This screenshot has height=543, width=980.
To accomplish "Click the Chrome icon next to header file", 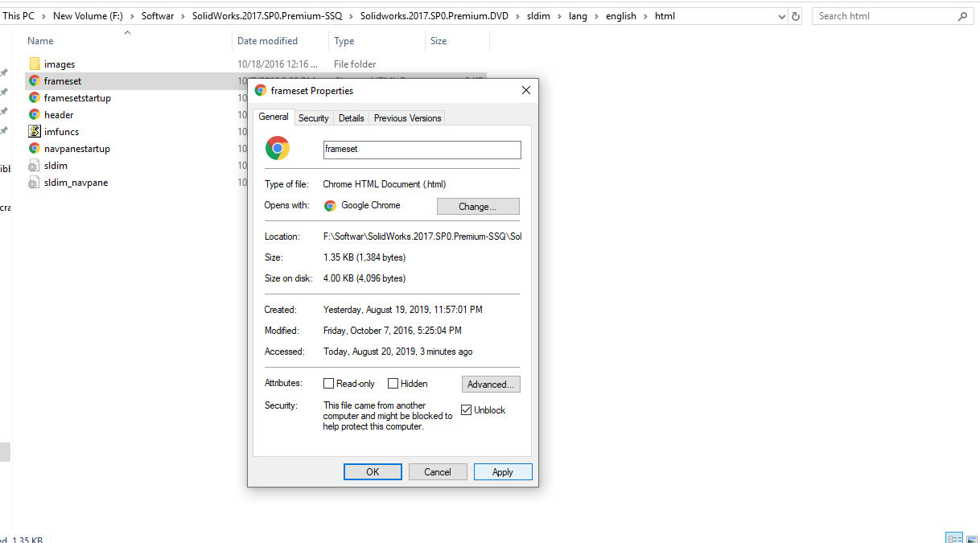I will click(x=34, y=115).
